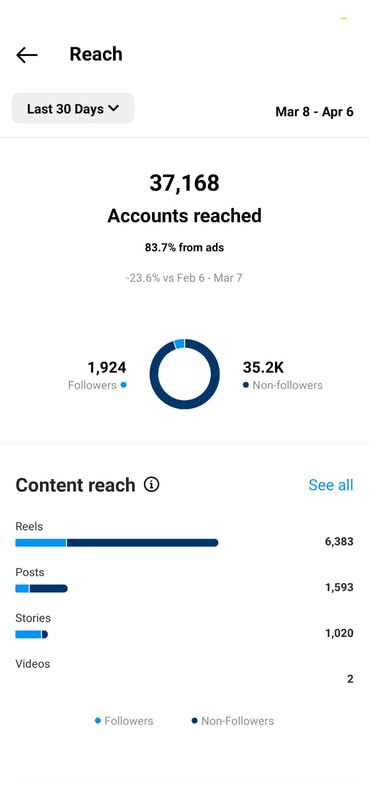Image resolution: width=369 pixels, height=800 pixels.
Task: Tap the followers and non-followers donut chart
Action: (x=185, y=374)
